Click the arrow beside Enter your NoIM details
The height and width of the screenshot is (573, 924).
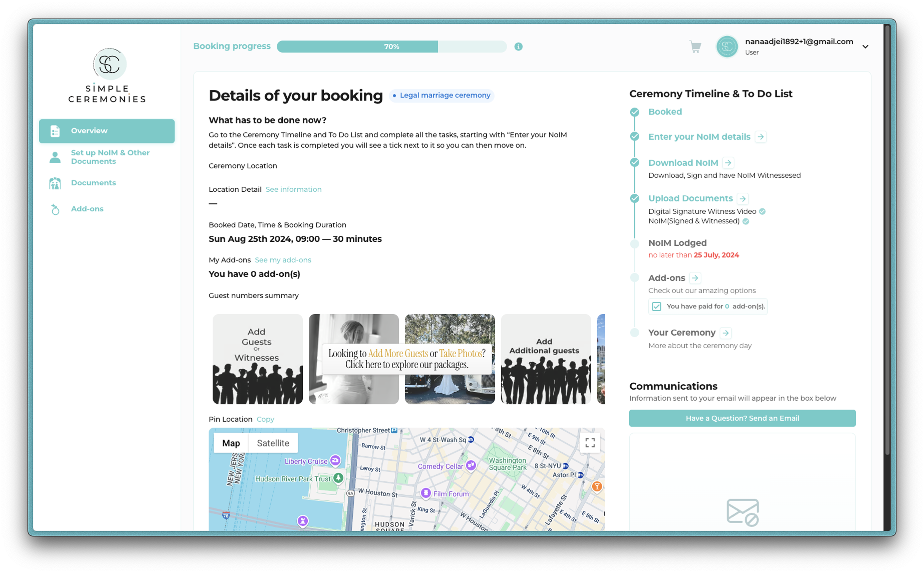coord(760,137)
